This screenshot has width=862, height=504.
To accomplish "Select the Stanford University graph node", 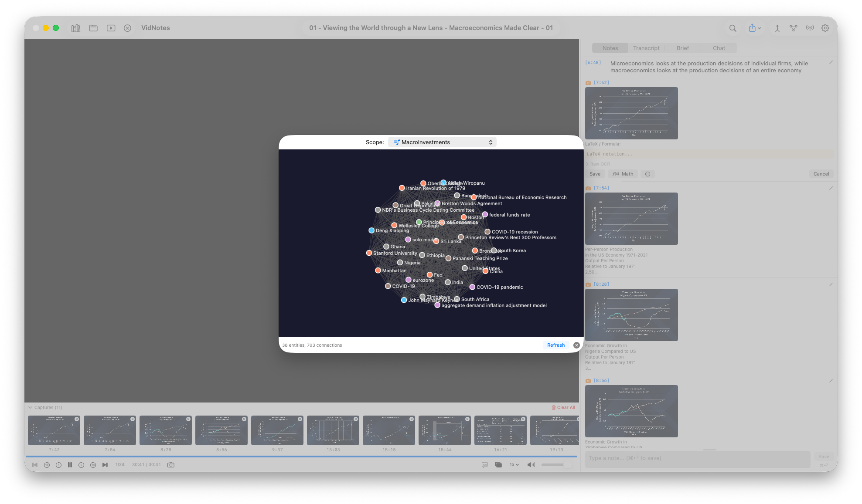I will pyautogui.click(x=369, y=253).
